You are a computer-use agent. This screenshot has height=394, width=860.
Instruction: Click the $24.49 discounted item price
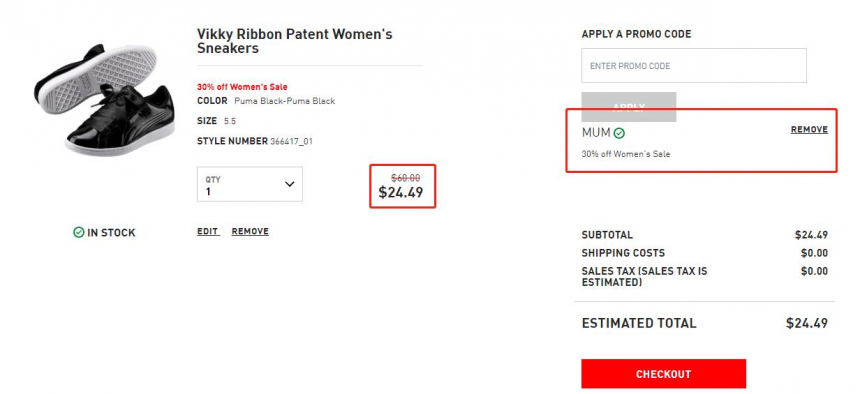(400, 193)
